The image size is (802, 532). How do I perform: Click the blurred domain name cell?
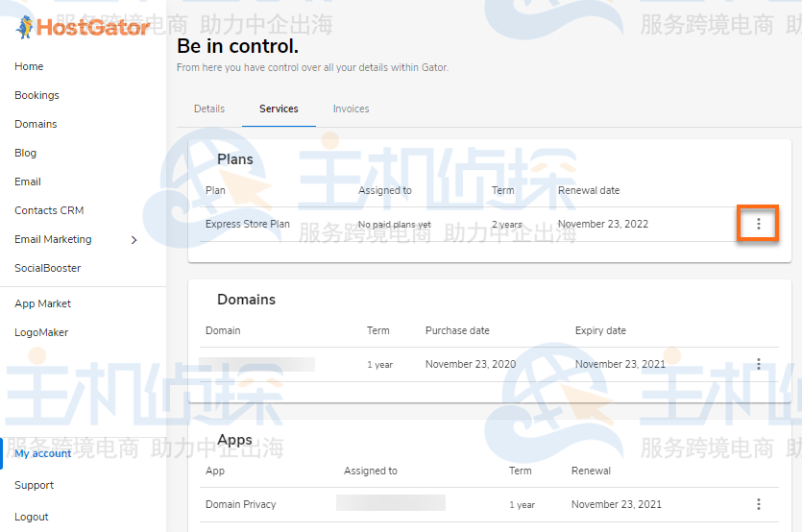(x=256, y=364)
